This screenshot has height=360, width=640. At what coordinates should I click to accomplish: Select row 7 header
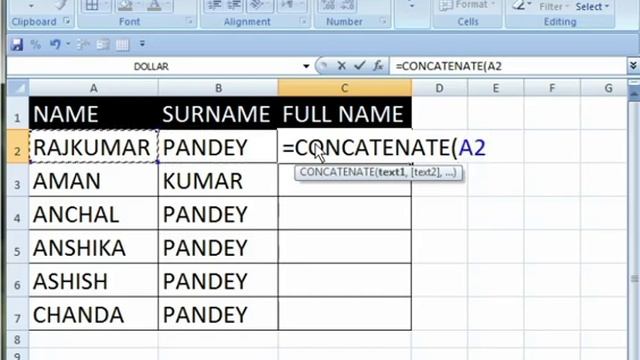(x=18, y=314)
